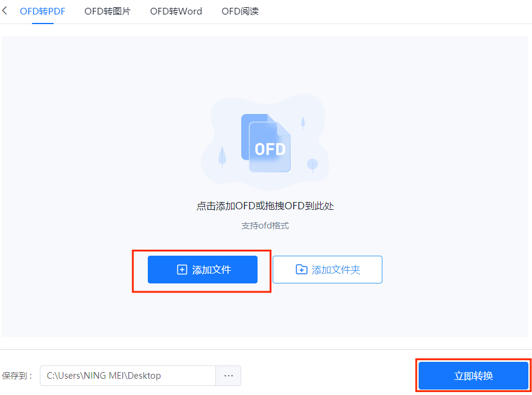Start conversion with 立即转换
This screenshot has height=395, width=532.
[473, 376]
